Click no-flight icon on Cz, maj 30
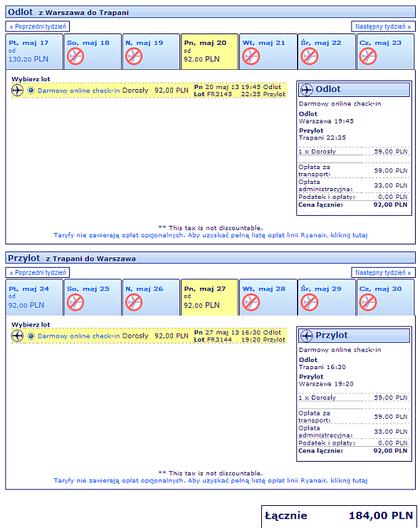420x528 pixels. pos(368,302)
